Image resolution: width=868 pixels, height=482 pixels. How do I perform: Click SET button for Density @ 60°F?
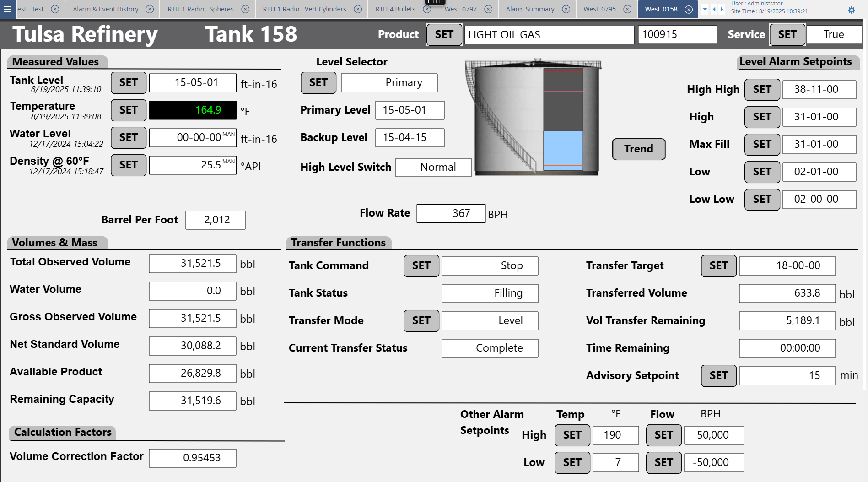click(129, 165)
